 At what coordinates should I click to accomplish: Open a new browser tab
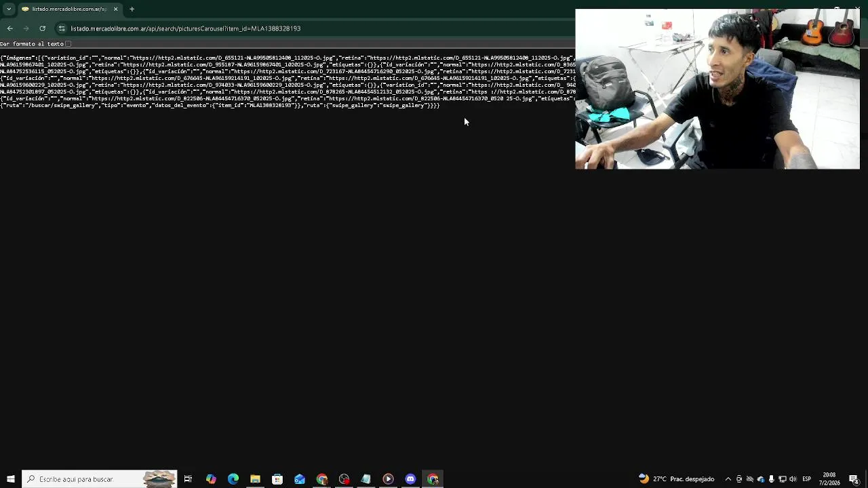click(x=132, y=9)
